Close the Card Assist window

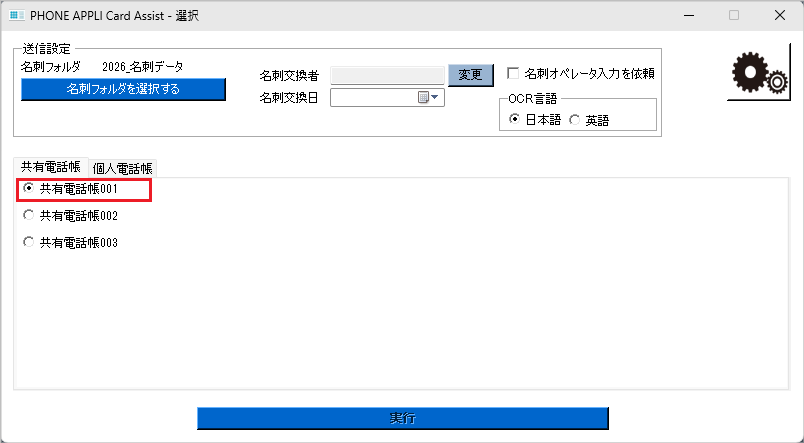point(780,15)
